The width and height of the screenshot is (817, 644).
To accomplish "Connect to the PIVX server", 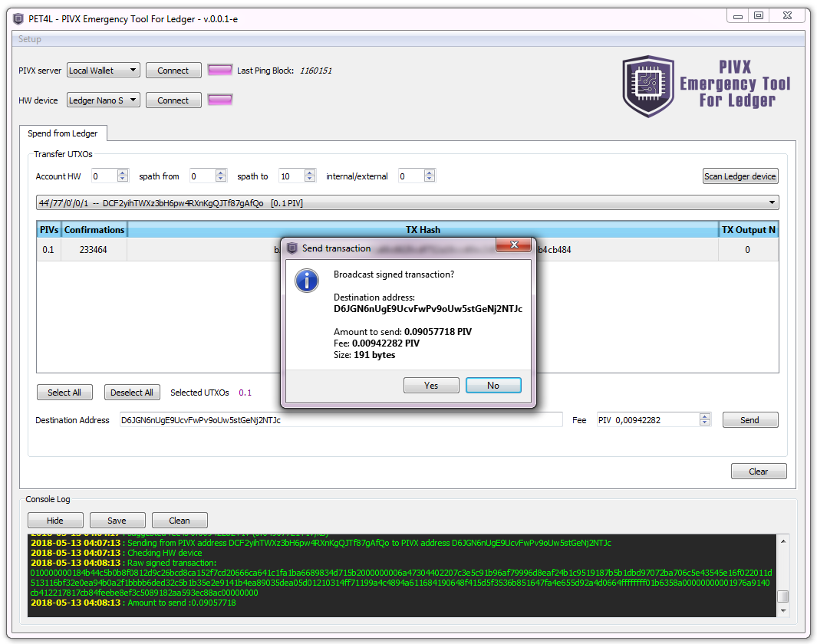I will pos(173,71).
